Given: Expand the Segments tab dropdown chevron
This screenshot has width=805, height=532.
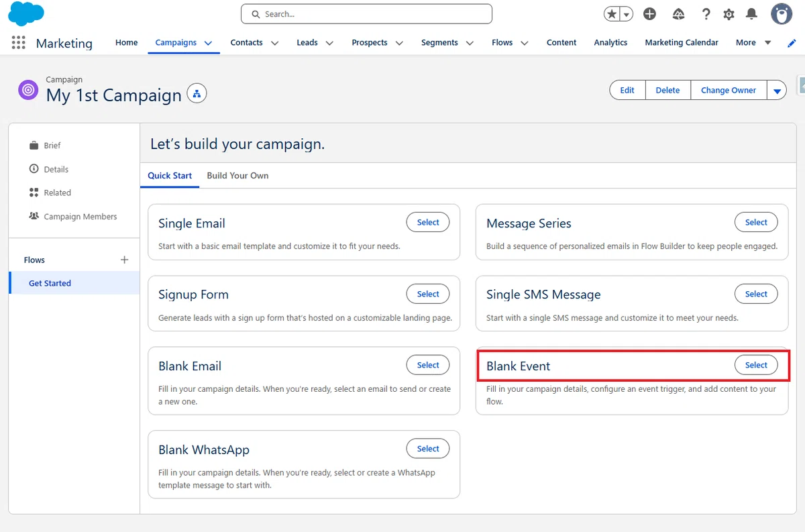Looking at the screenshot, I should (x=470, y=43).
